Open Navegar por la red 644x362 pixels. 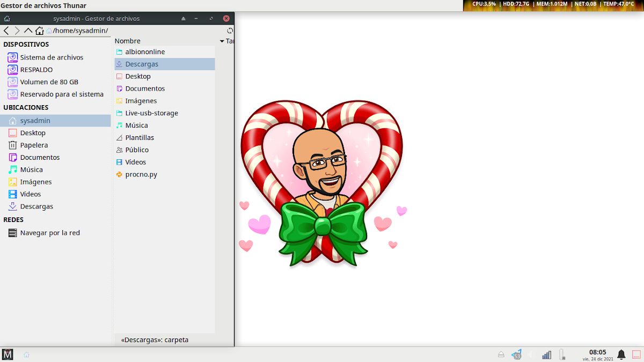[x=50, y=233]
